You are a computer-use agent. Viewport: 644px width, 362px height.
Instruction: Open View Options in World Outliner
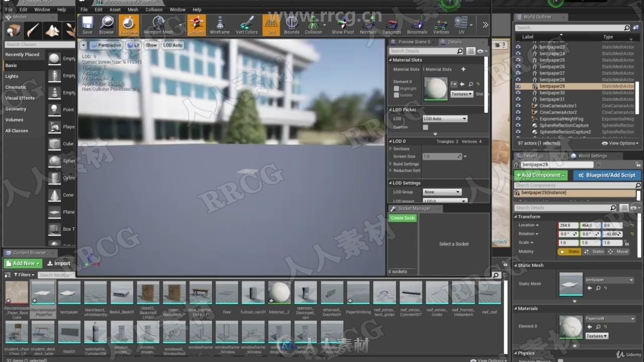[x=619, y=143]
